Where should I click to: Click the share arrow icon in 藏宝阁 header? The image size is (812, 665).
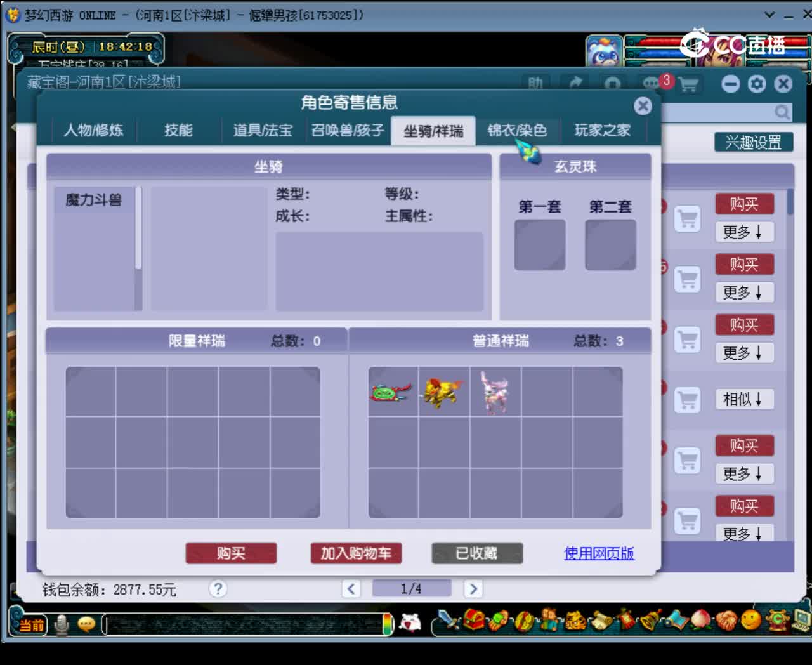coord(575,84)
